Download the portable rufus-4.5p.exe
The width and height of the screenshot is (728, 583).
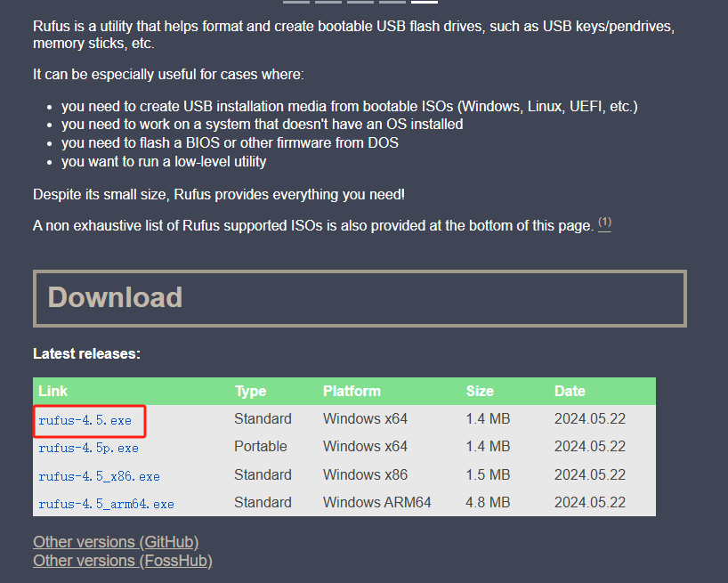89,448
